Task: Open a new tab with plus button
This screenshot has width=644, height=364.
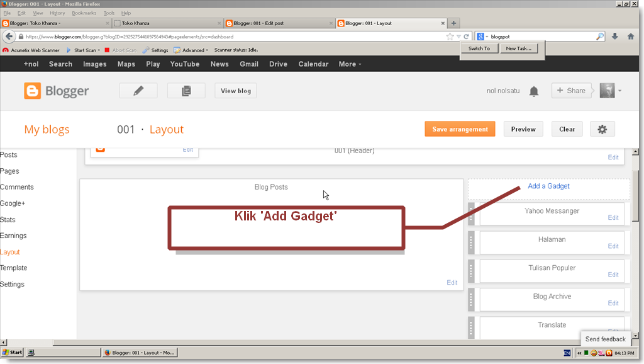Action: pos(454,23)
